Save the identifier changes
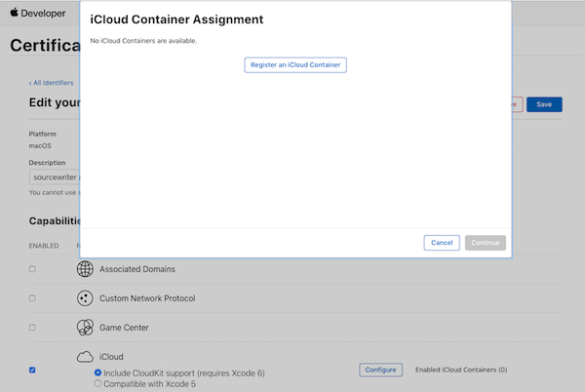 544,104
